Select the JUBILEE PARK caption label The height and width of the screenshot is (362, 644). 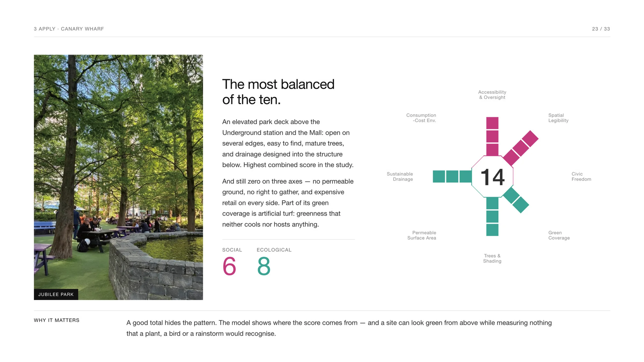(56, 294)
